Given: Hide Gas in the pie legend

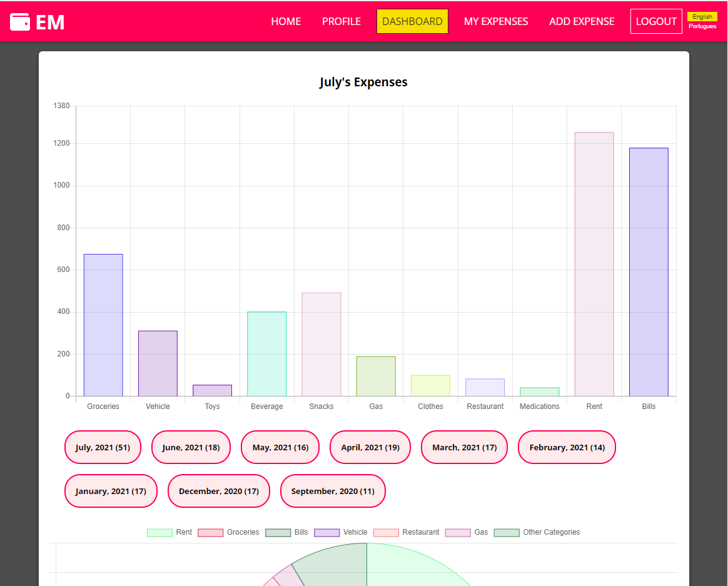Looking at the screenshot, I should pos(466,532).
